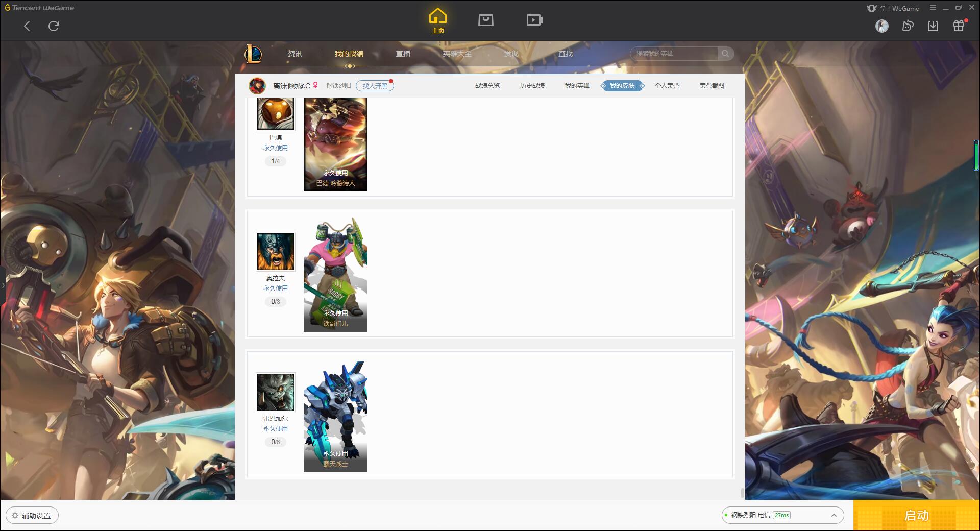Screen dimensions: 980x531
Task: Open the 历史战绩 section
Action: [x=532, y=86]
